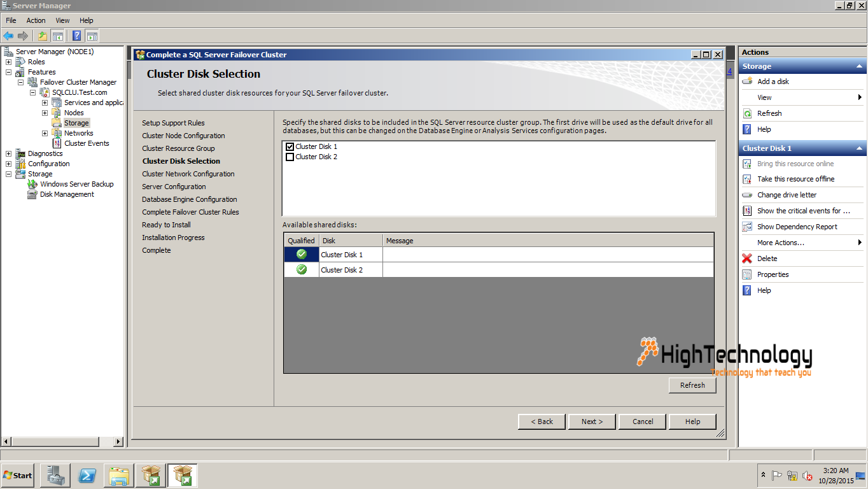Click the Action Center flag tray icon
Screen dimensions: 868x489
[x=776, y=476]
